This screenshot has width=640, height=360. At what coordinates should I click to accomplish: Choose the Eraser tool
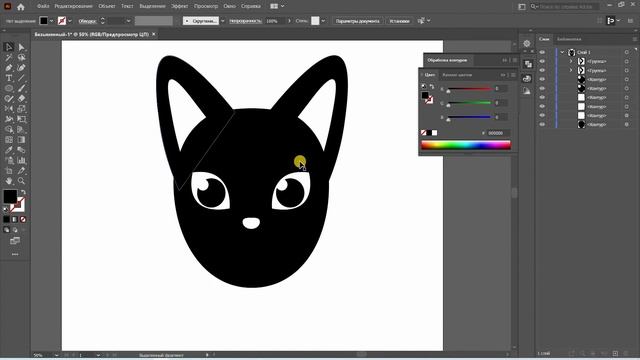click(22, 98)
